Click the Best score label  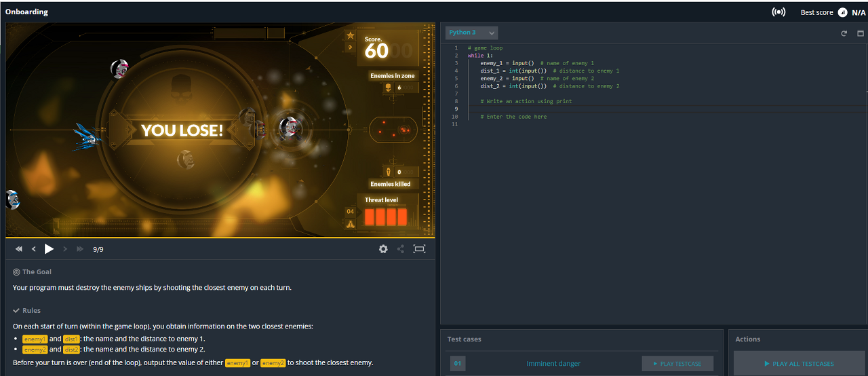coord(816,12)
